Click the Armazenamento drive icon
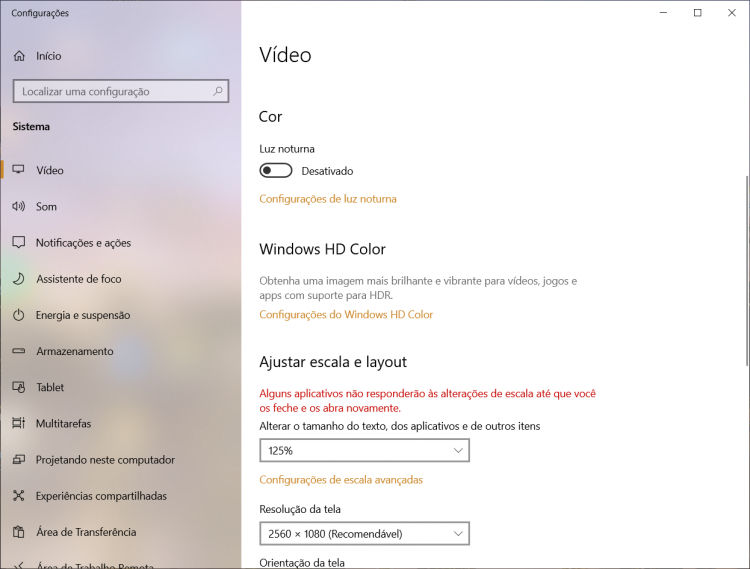750x569 pixels. pos(19,351)
